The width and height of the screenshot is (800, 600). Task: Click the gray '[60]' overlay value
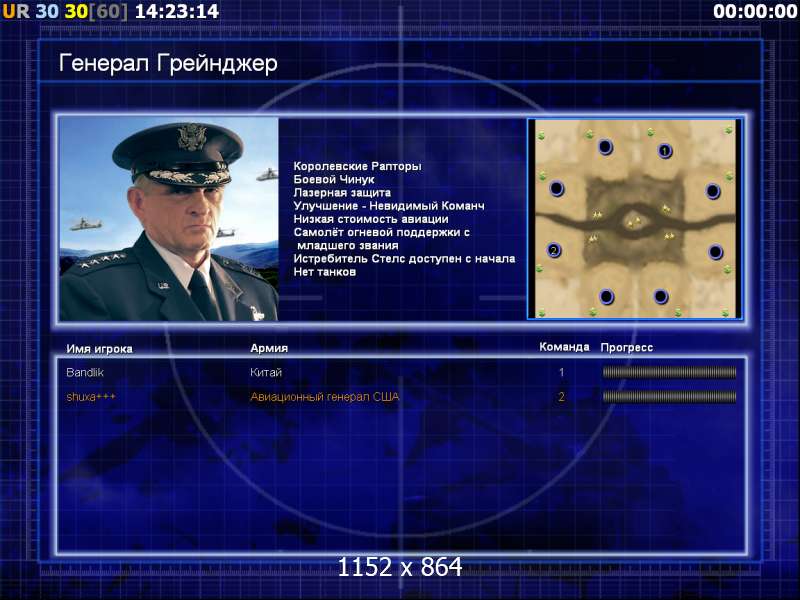pos(108,11)
